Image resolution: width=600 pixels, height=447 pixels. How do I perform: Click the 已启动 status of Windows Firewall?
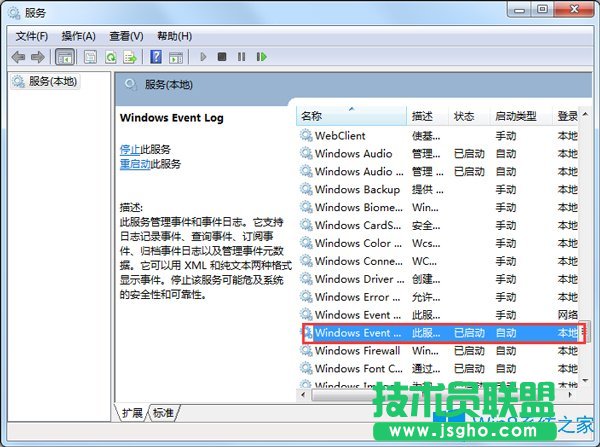[x=469, y=351]
